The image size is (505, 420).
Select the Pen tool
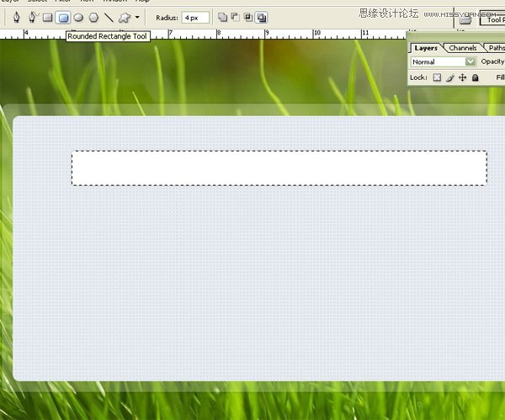pyautogui.click(x=17, y=18)
